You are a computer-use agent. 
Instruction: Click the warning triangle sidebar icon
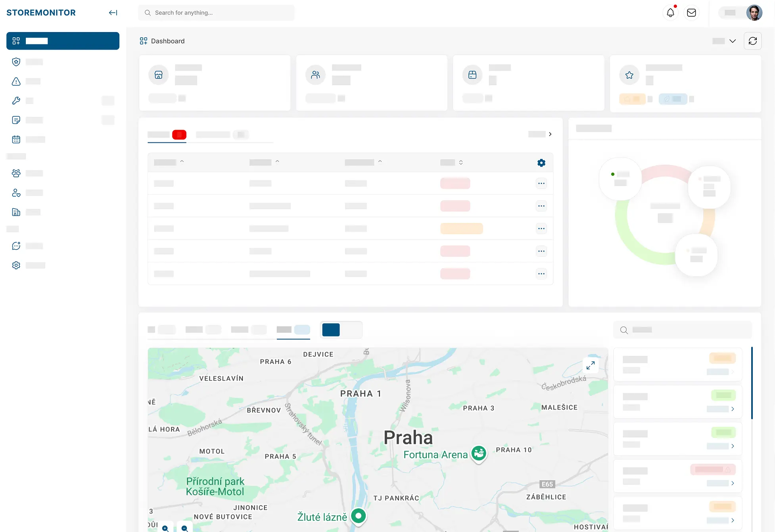point(16,81)
